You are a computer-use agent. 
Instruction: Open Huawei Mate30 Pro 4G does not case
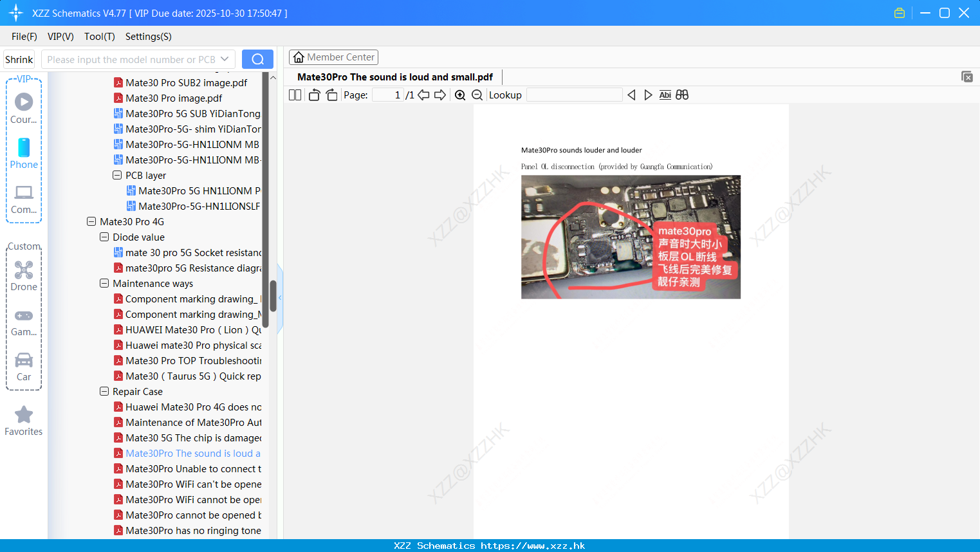pyautogui.click(x=187, y=407)
